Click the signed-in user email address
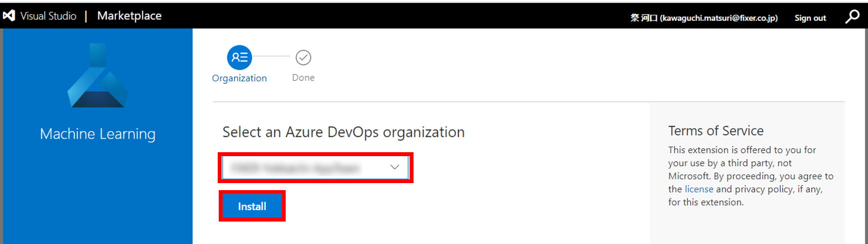868x244 pixels. click(719, 18)
